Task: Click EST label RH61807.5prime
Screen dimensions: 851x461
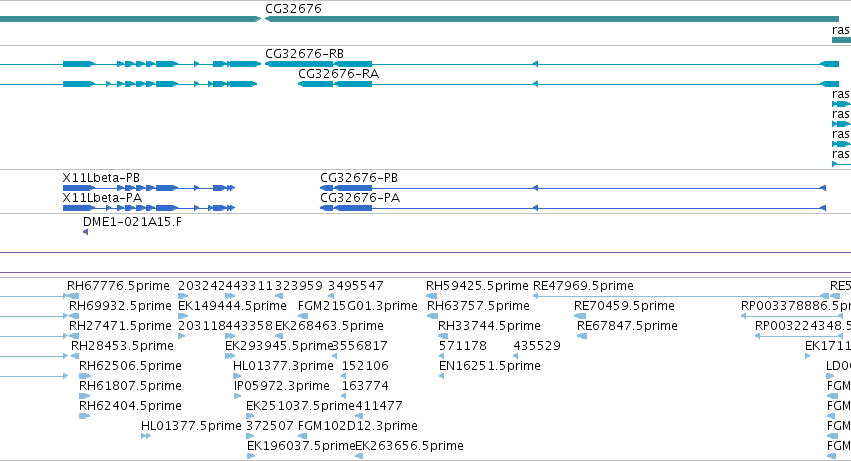Action: (x=130, y=386)
